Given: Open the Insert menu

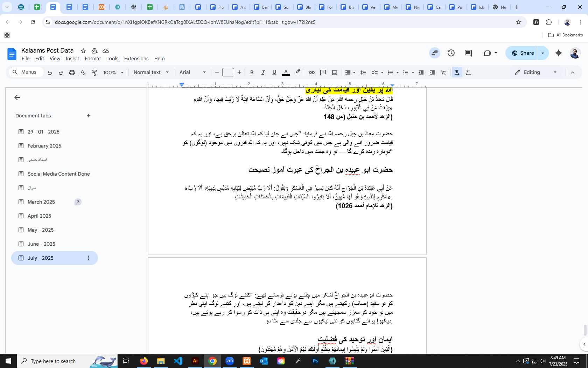Looking at the screenshot, I should [x=72, y=59].
